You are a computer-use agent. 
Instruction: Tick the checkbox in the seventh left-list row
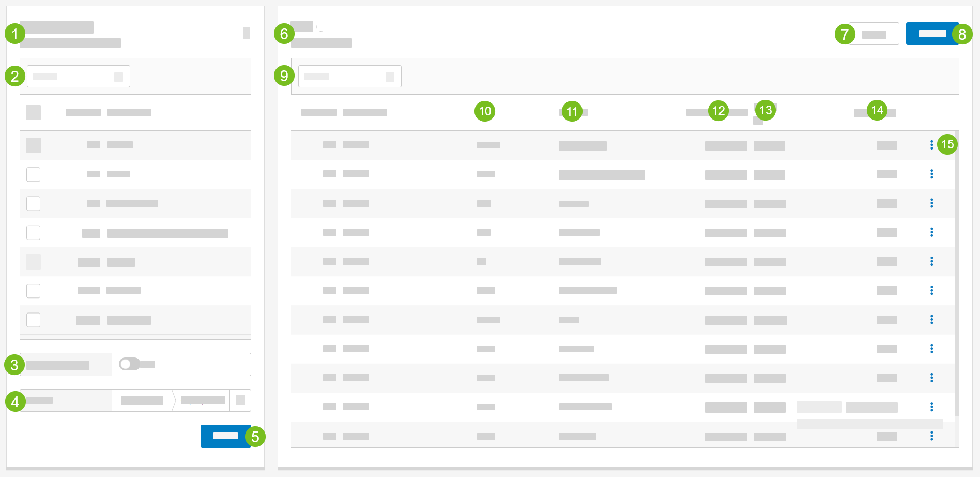tap(33, 320)
